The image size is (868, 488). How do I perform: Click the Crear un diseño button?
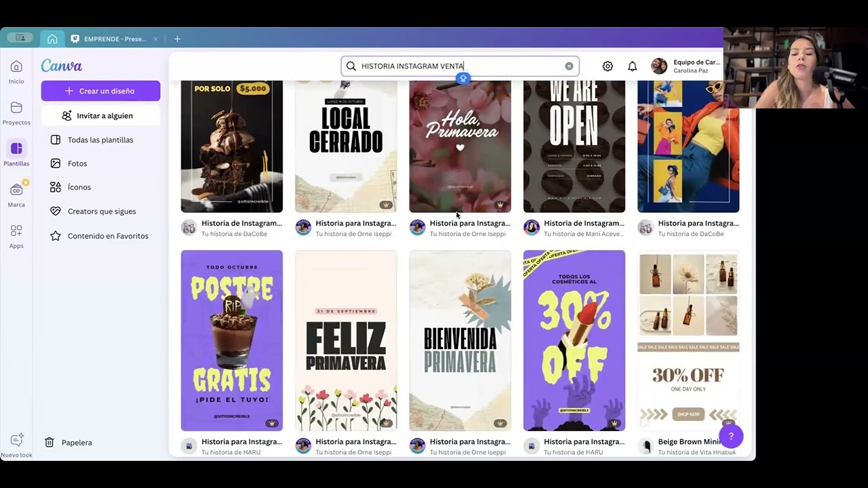click(100, 91)
